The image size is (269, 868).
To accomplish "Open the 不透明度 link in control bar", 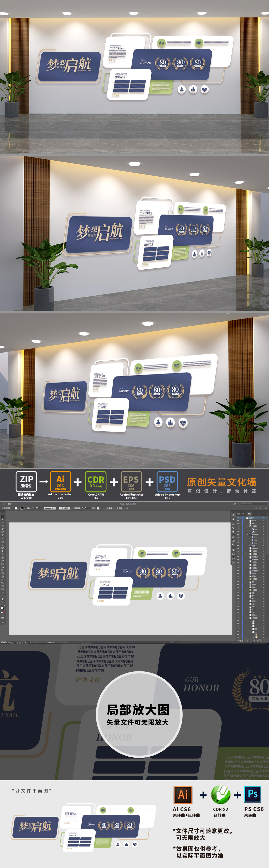I will [77, 508].
